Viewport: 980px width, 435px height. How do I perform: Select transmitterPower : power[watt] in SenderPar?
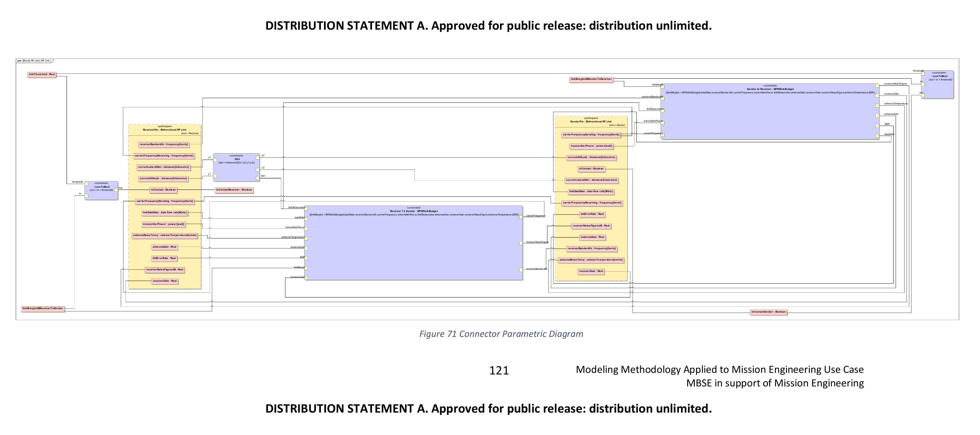point(591,146)
